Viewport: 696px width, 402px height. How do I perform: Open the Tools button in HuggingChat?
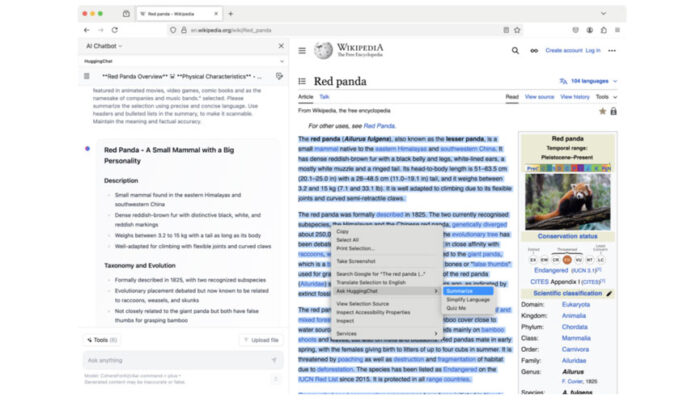coord(102,340)
